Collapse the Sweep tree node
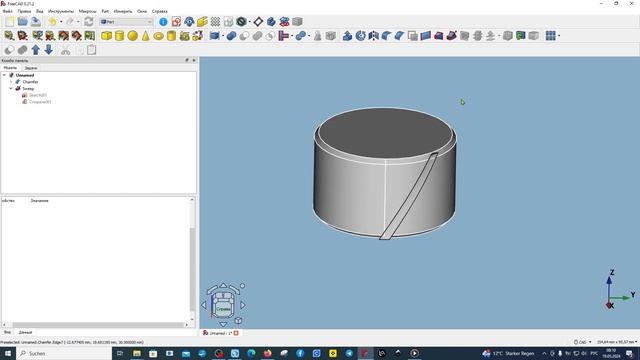The width and height of the screenshot is (640, 360). click(x=11, y=88)
